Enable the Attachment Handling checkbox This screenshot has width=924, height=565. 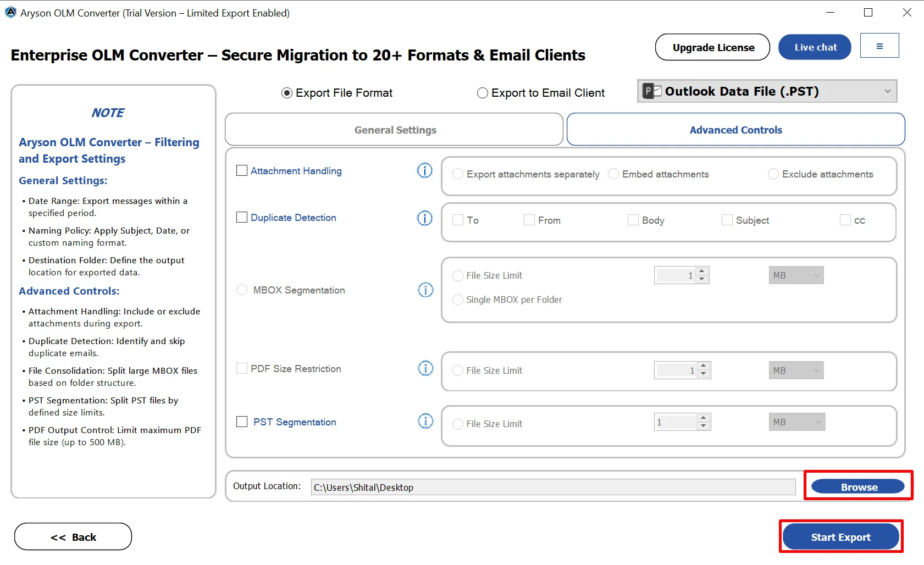[x=242, y=171]
